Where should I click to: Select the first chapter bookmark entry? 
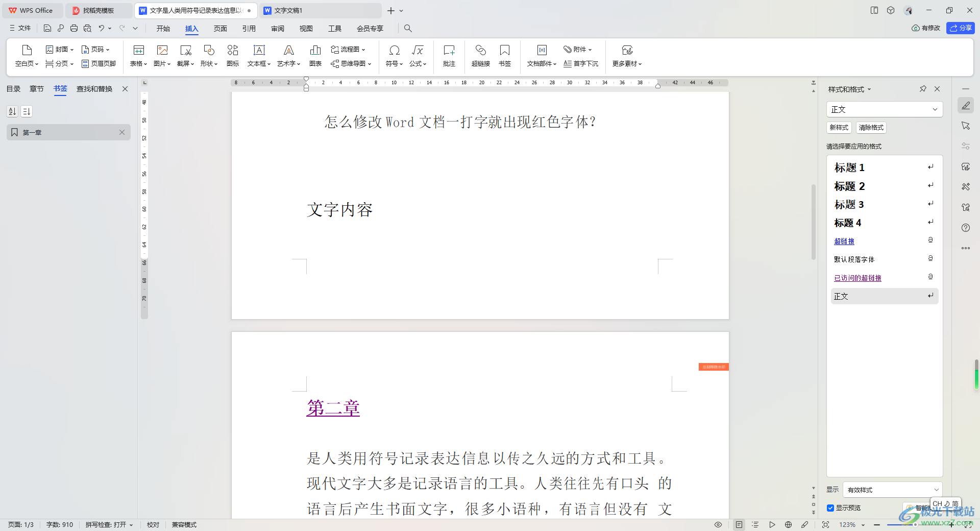point(68,132)
